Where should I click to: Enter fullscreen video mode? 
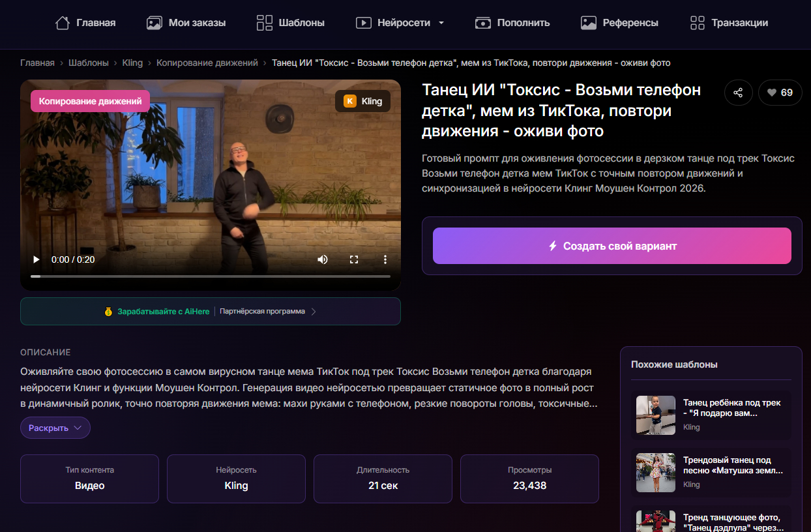point(354,259)
